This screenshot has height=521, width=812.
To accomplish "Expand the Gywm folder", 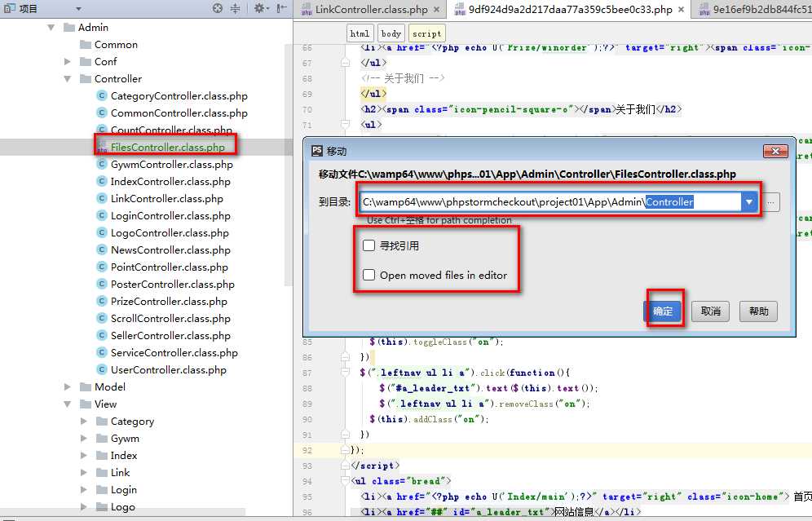I will (x=84, y=438).
